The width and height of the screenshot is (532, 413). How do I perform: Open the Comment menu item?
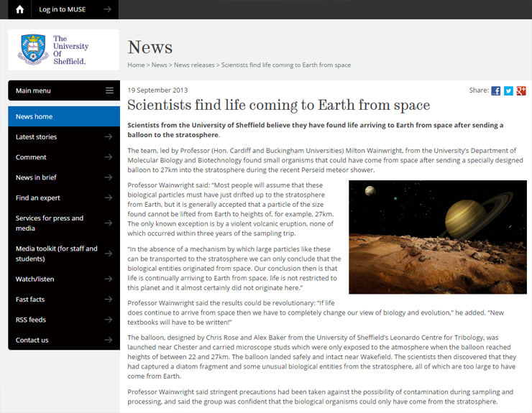31,157
